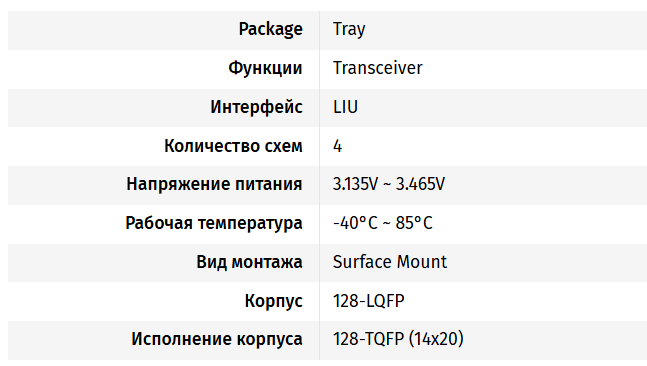Click the Вид монтажа label

pyautogui.click(x=249, y=262)
